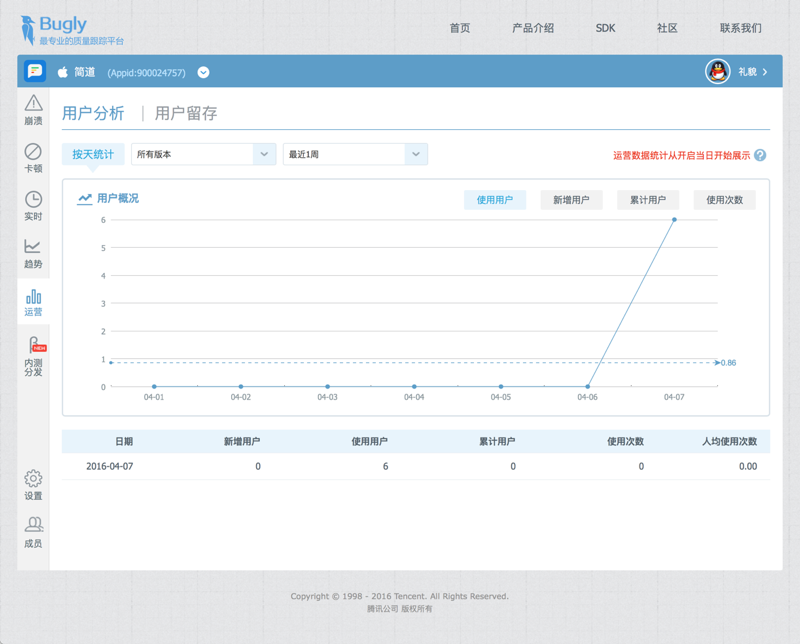Click the 04-05 data point on chart
Image resolution: width=800 pixels, height=644 pixels.
coord(501,386)
